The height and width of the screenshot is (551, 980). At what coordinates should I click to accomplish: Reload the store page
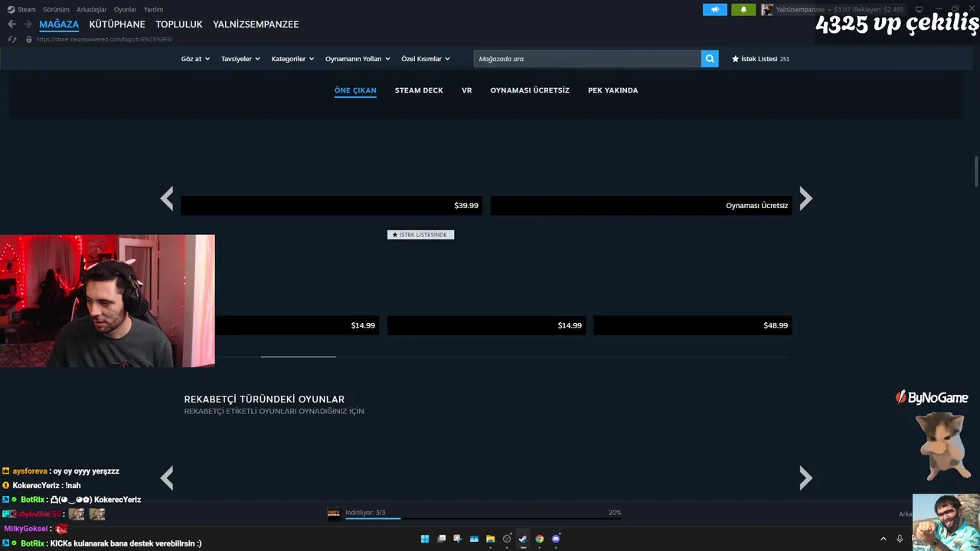point(11,39)
